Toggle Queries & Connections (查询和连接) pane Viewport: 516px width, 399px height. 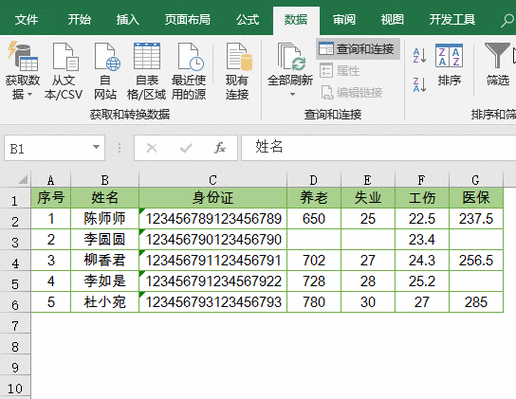click(x=358, y=49)
